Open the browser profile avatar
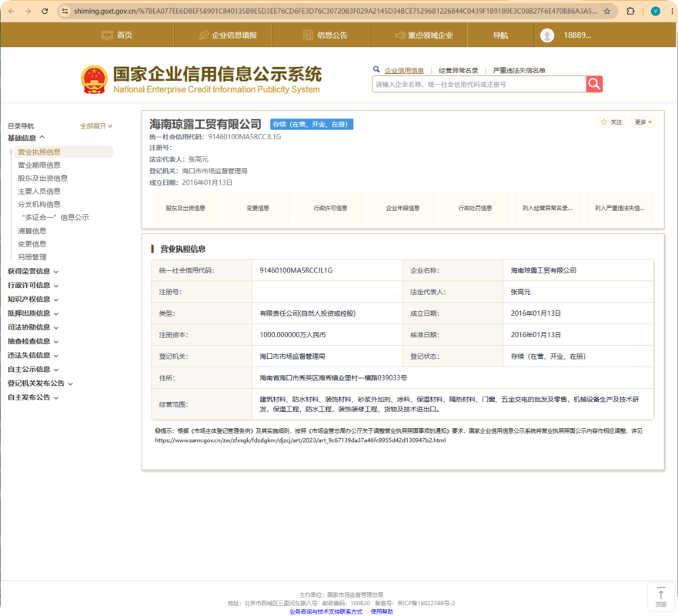This screenshot has height=616, width=678. [x=656, y=12]
